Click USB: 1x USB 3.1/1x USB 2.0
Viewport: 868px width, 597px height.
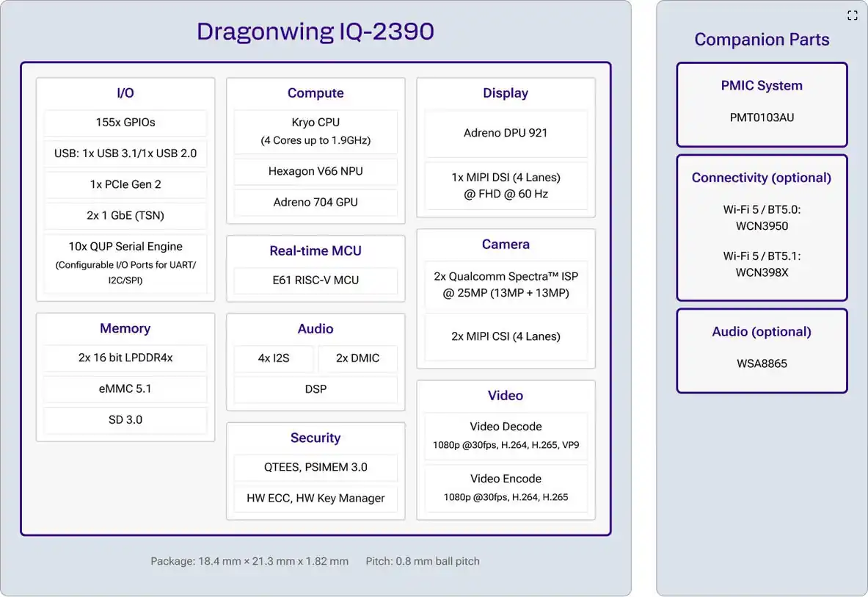coord(125,153)
